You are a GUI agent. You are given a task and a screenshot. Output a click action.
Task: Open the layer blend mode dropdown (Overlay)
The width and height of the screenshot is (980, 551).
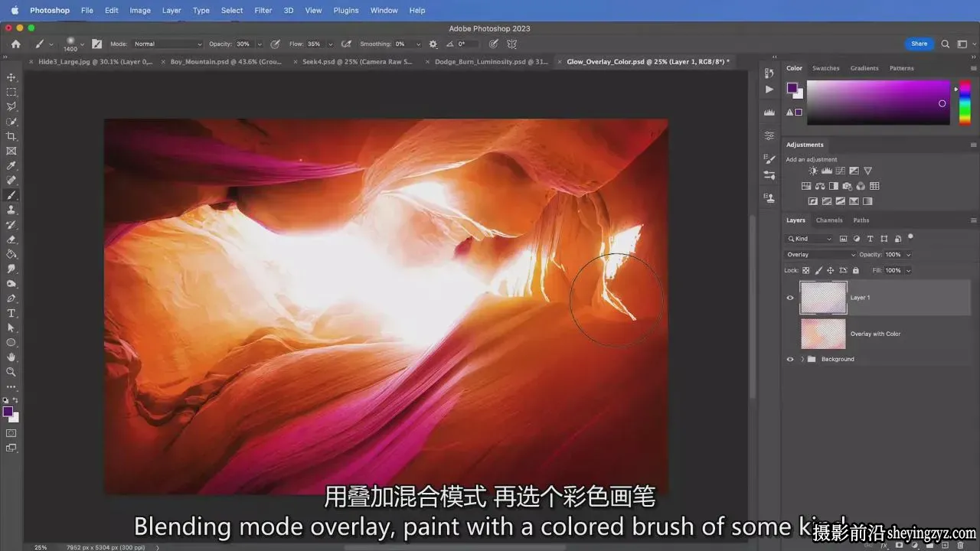coord(821,255)
